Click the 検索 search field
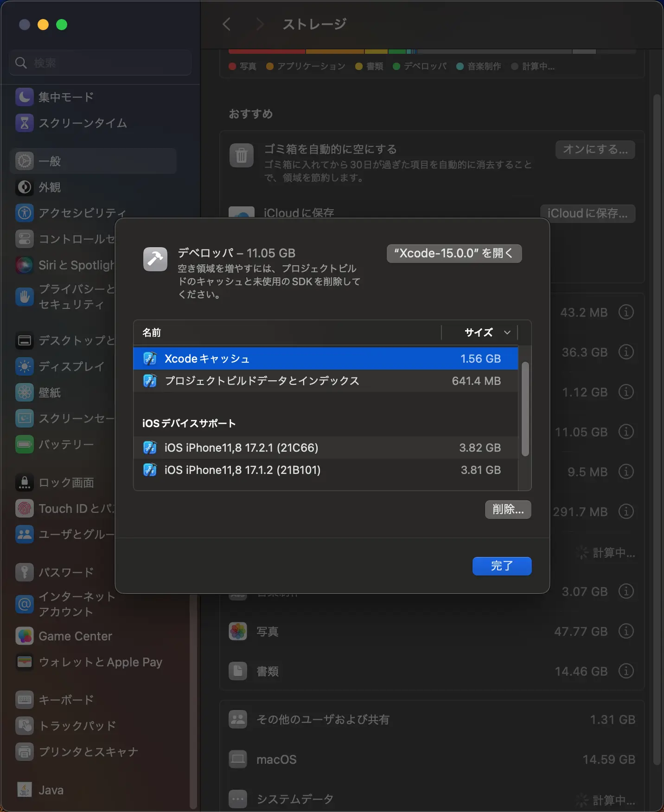 click(x=100, y=63)
